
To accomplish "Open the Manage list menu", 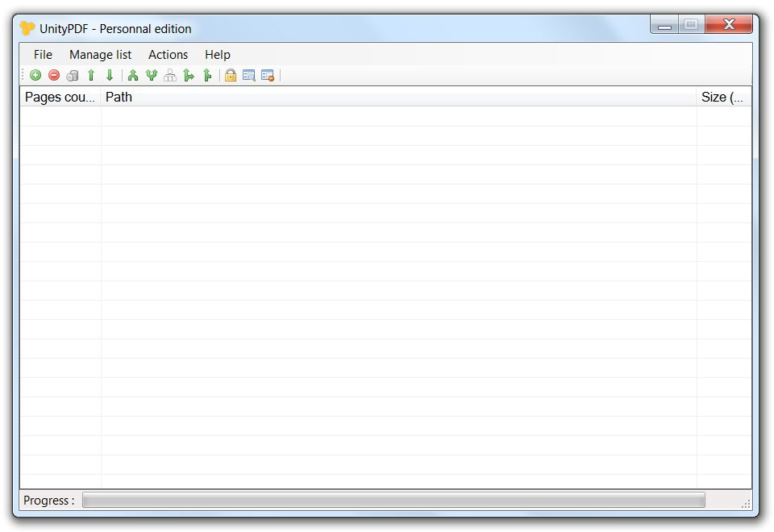I will [100, 55].
